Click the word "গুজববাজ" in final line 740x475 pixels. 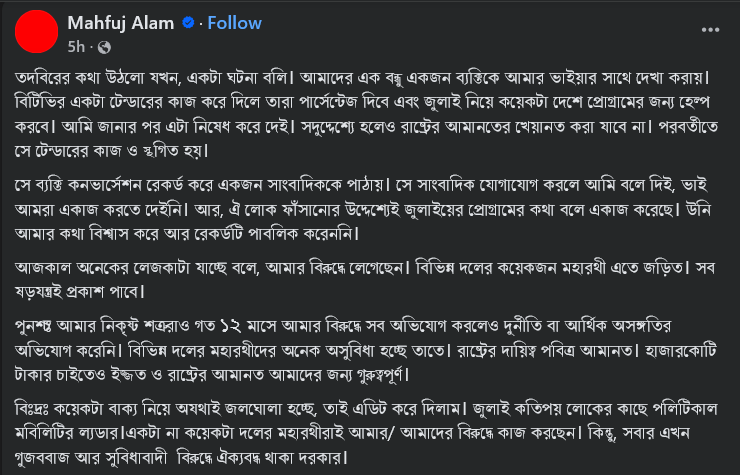(x=42, y=458)
